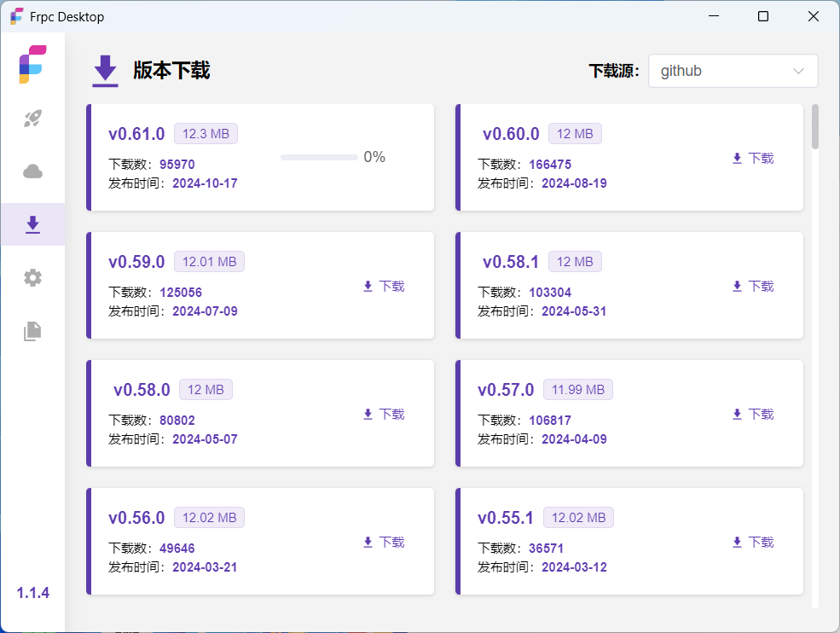Click the 下载 link for v0.58.0
Image resolution: width=840 pixels, height=633 pixels.
click(x=391, y=415)
